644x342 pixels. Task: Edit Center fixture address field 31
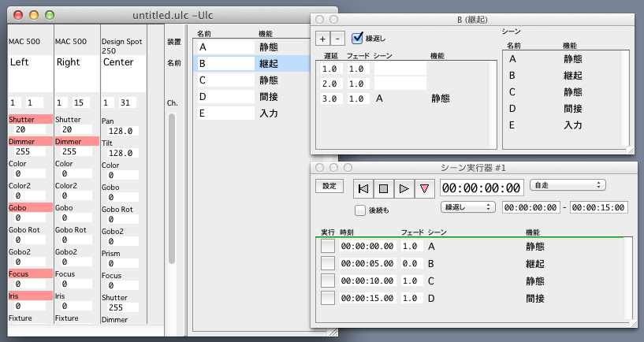[x=128, y=102]
